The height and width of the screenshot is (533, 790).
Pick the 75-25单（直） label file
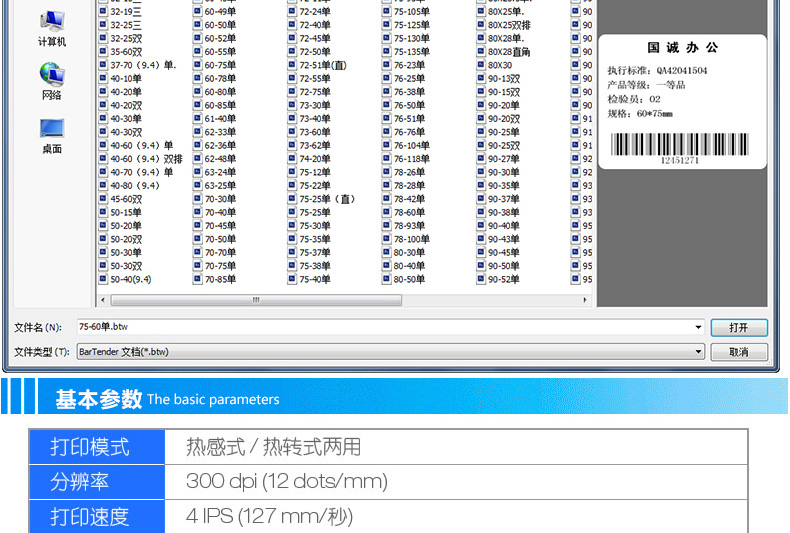(326, 199)
